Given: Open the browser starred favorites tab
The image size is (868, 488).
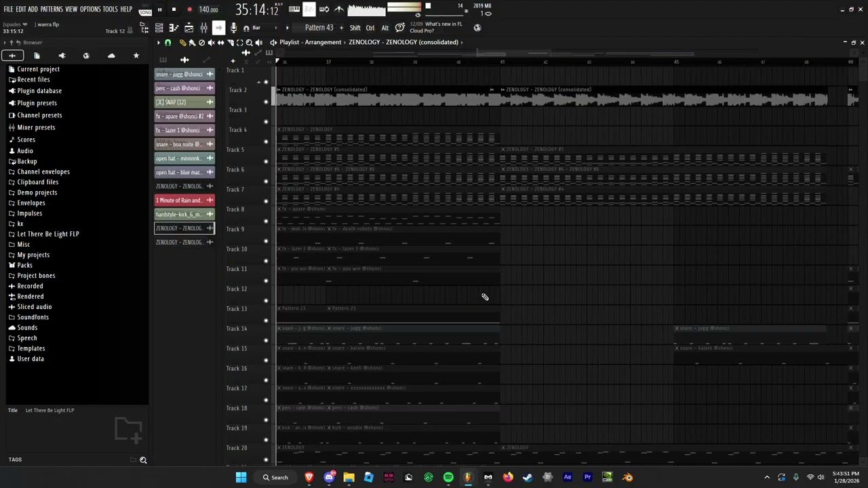Looking at the screenshot, I should [136, 56].
